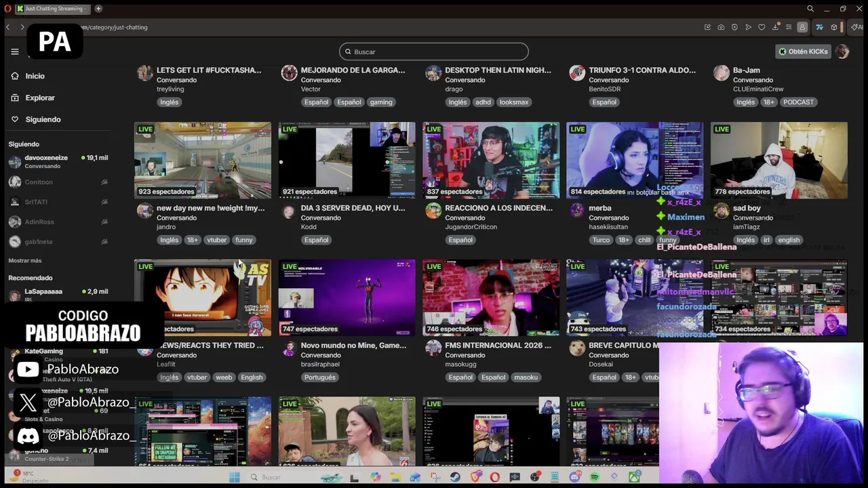Viewport: 868px width, 488px height.
Task: Click the Português tag under brasilraphael
Action: [x=319, y=378]
